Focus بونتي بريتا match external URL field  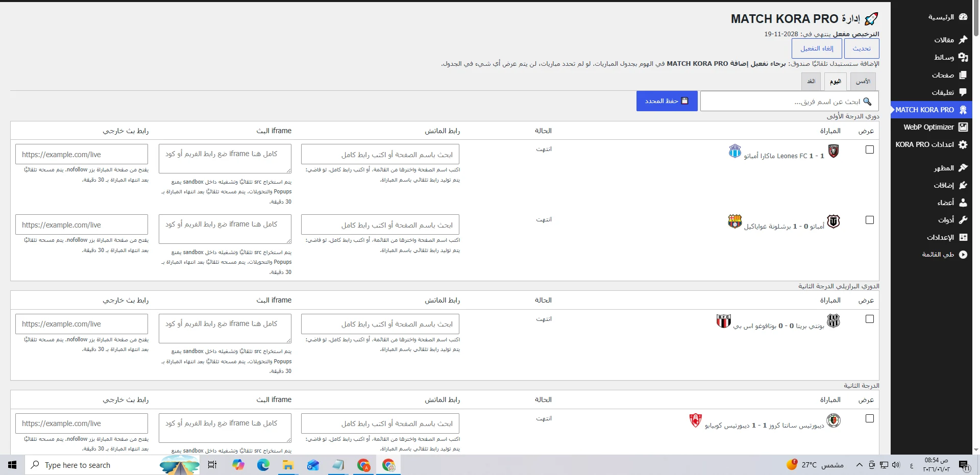pyautogui.click(x=82, y=324)
